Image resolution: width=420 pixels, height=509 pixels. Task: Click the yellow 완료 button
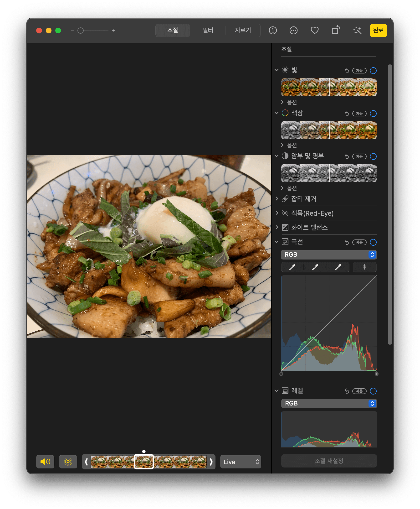(378, 31)
